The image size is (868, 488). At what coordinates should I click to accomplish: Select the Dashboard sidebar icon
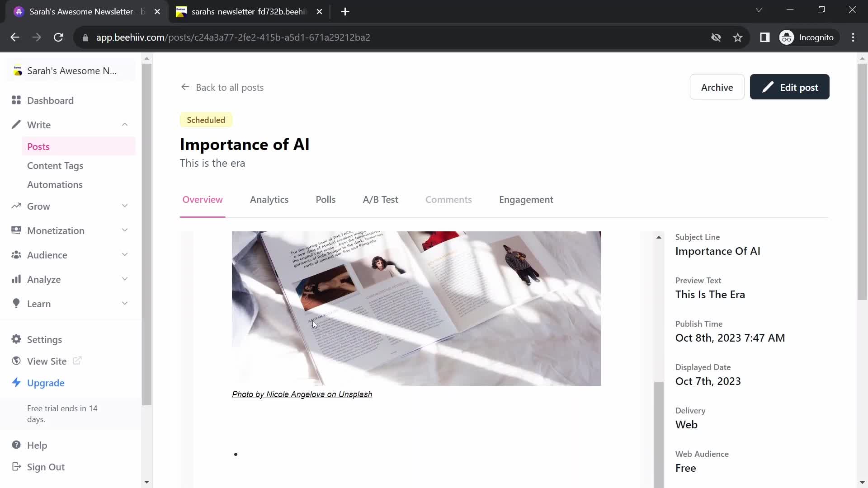[16, 100]
